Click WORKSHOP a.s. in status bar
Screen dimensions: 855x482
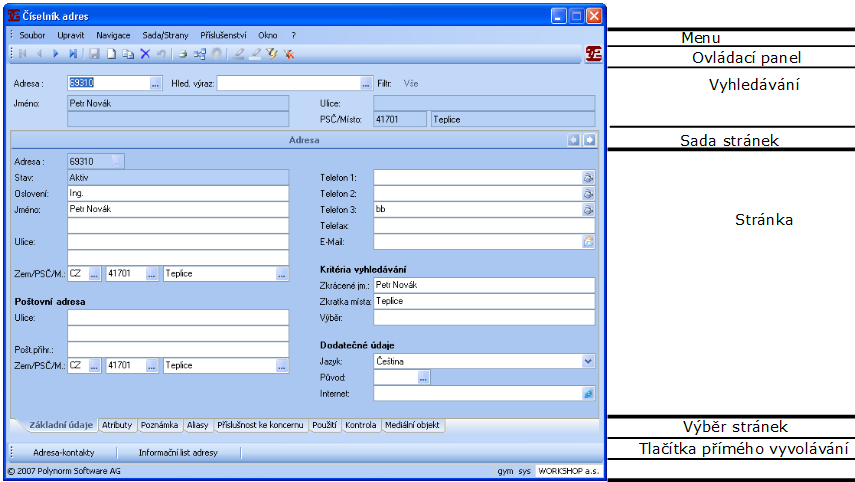tap(569, 471)
